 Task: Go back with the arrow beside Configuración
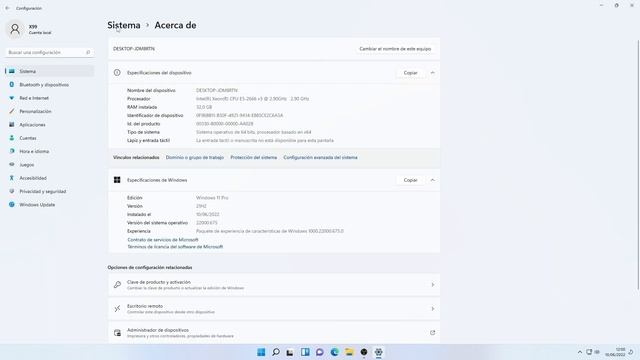point(7,8)
